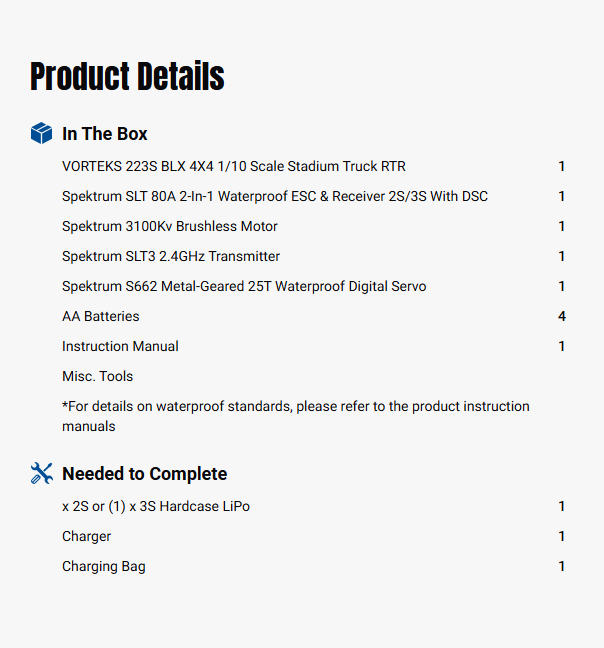Click the Spektrum S662 Digital Servo entry
Viewport: 604px width, 648px height.
click(x=243, y=286)
